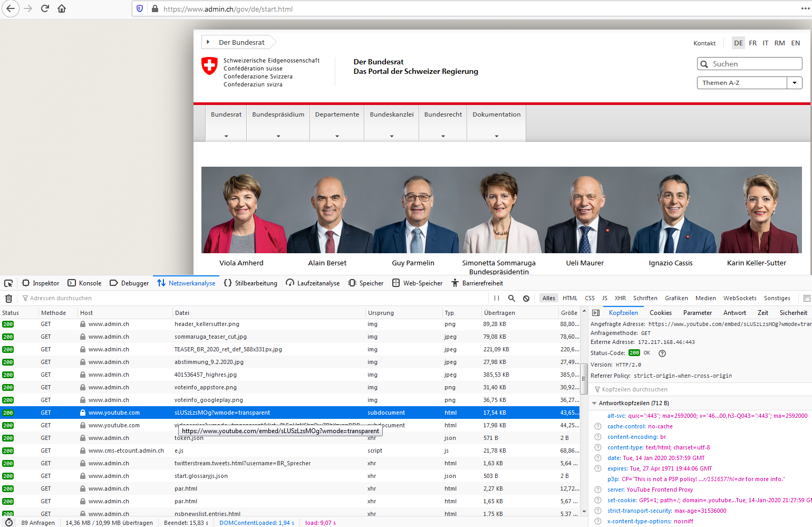Collapse the Antwortkopfzeilen section
The height and width of the screenshot is (527, 812).
point(594,403)
